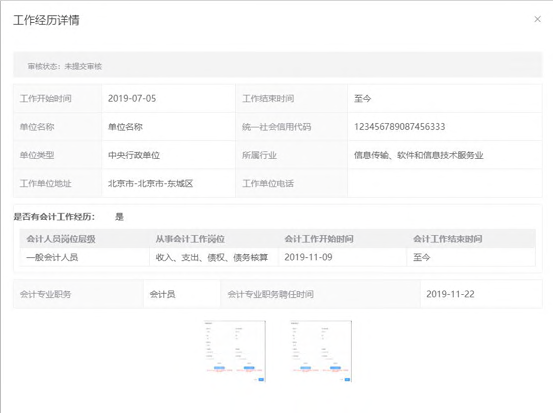Click accounting start date 2019-11-09
This screenshot has height=413, width=553.
click(x=308, y=257)
